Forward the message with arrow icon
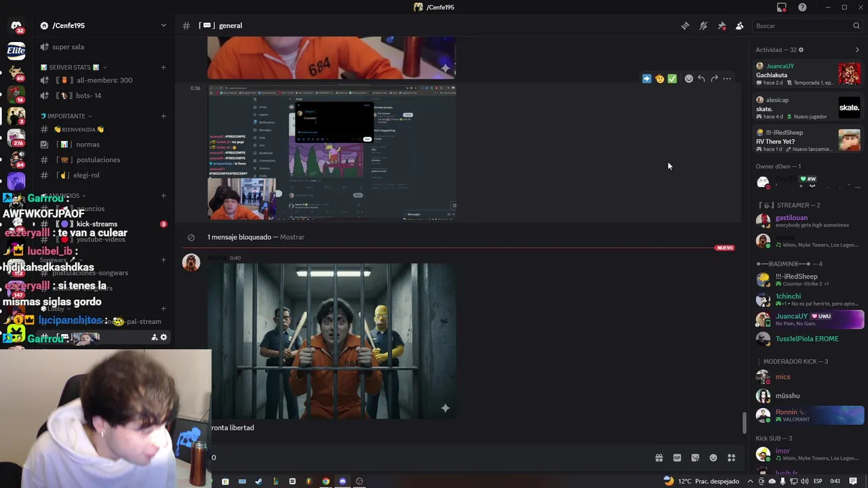Image resolution: width=868 pixels, height=488 pixels. pos(714,79)
